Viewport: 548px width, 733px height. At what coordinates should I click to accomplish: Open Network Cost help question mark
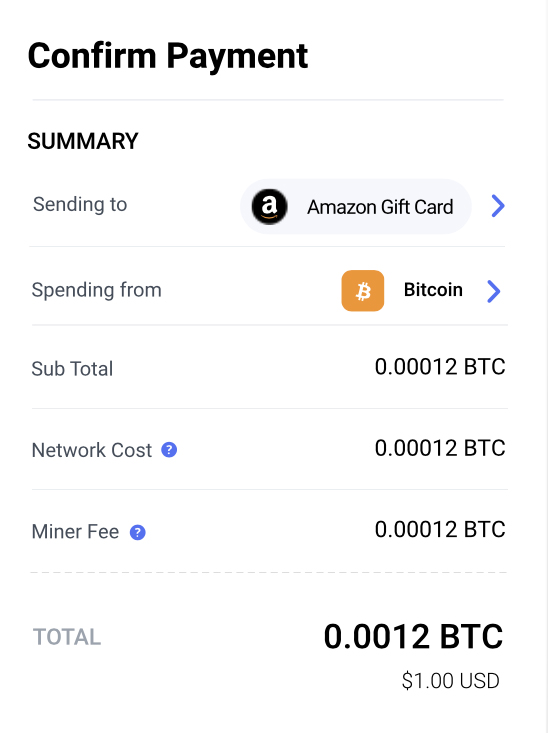pos(169,450)
